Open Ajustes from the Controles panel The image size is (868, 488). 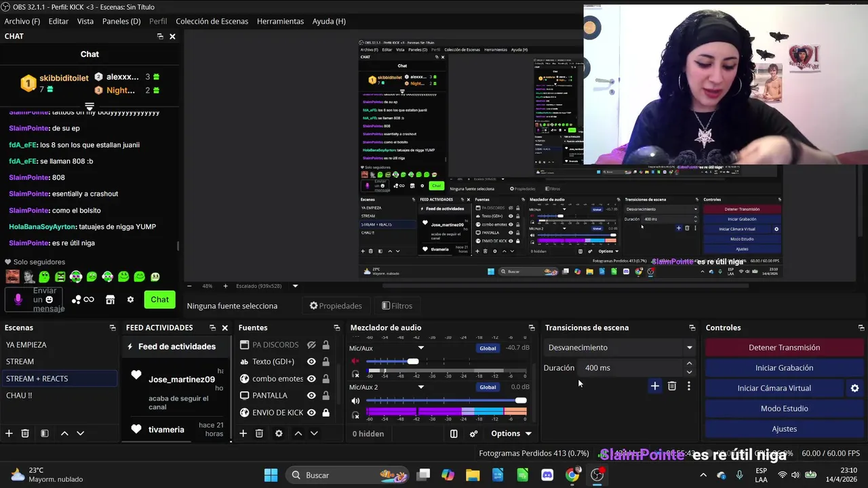[784, 429]
